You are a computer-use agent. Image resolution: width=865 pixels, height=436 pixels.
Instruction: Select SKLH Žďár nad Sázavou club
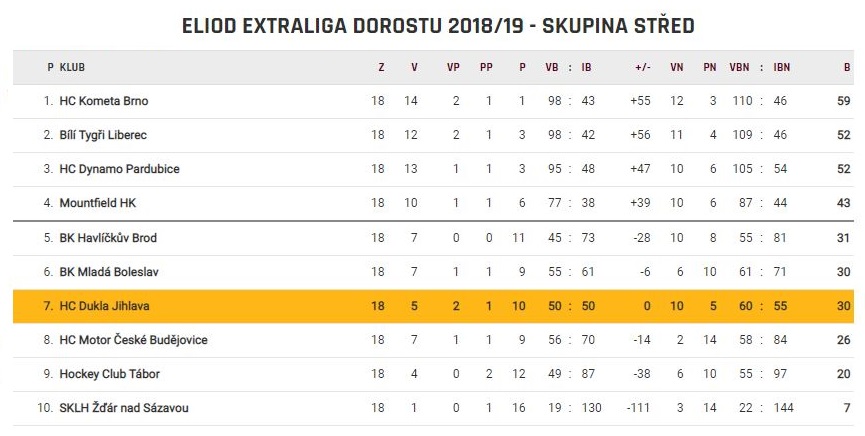pos(124,408)
